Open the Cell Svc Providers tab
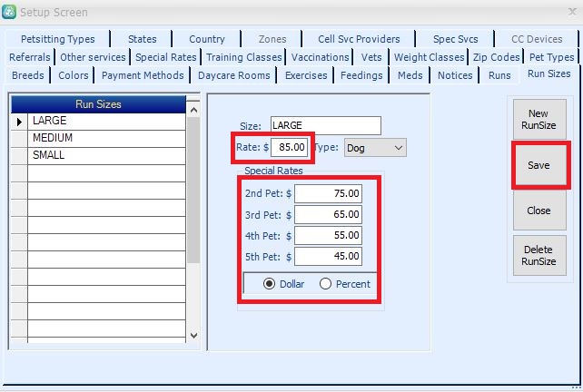Viewport: 583px width, 392px height. [x=359, y=39]
